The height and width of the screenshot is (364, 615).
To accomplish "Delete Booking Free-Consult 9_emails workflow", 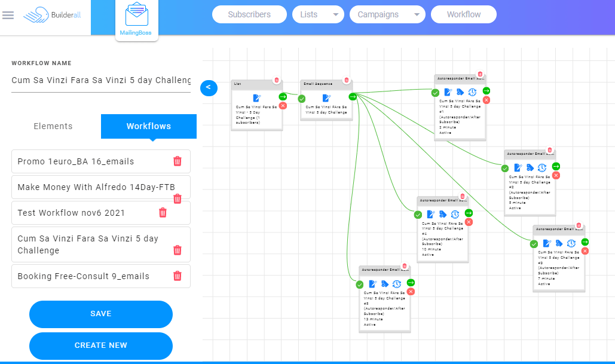I will (178, 276).
